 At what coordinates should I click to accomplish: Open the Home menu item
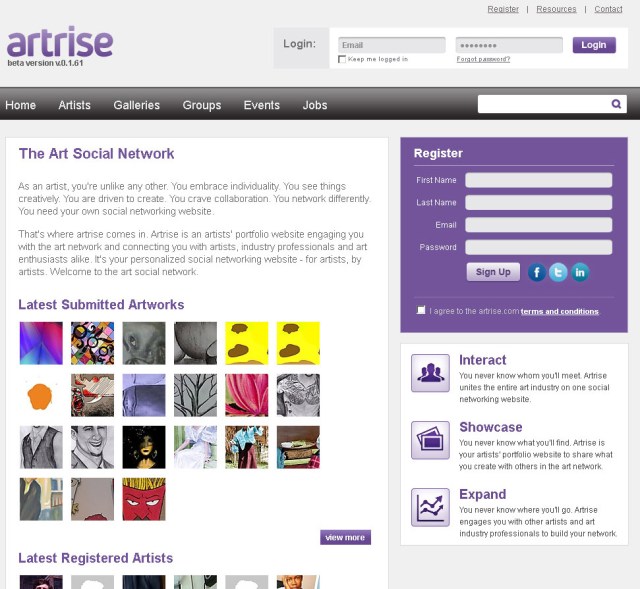pyautogui.click(x=20, y=105)
